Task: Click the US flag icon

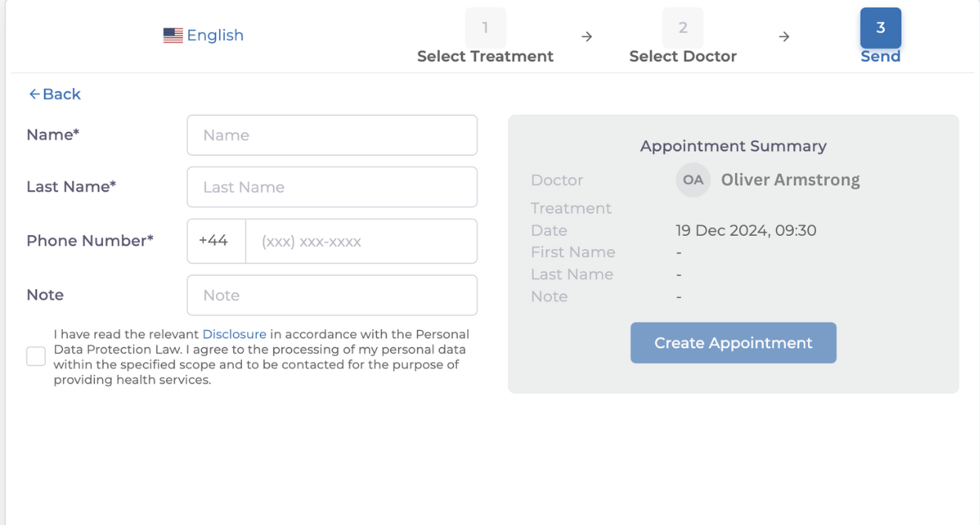Action: (173, 35)
